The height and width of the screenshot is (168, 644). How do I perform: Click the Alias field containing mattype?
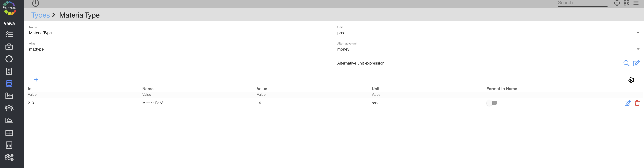click(180, 49)
